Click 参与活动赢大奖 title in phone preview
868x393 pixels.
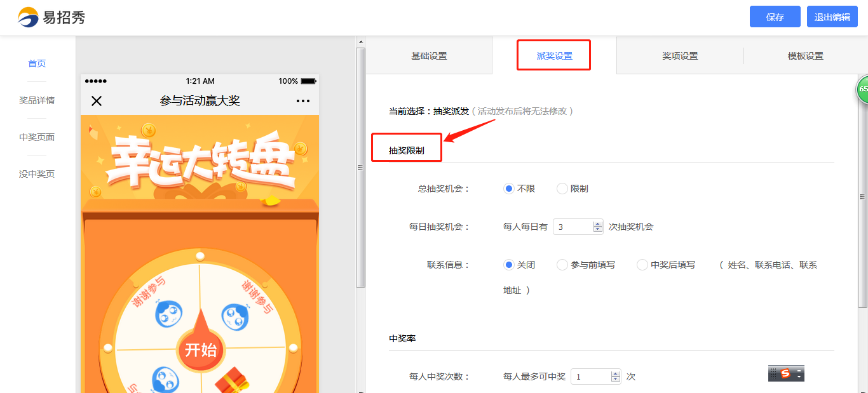200,101
